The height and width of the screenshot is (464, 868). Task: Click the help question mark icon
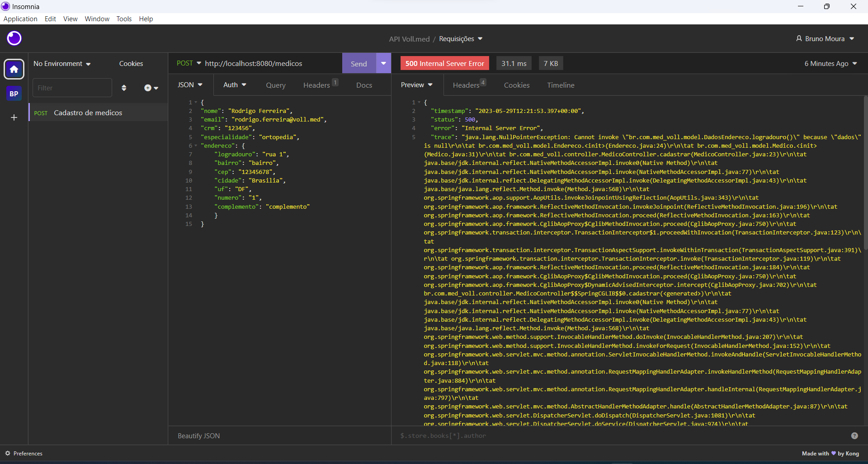pos(854,436)
